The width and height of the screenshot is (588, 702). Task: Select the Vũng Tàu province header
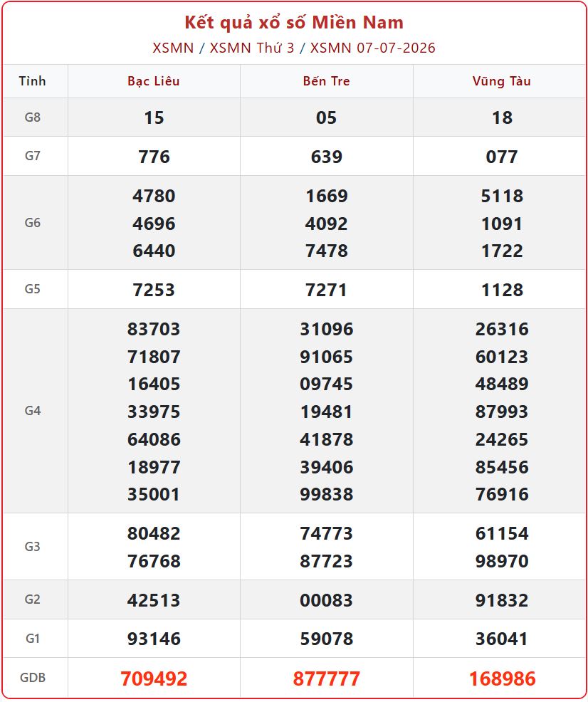(501, 81)
